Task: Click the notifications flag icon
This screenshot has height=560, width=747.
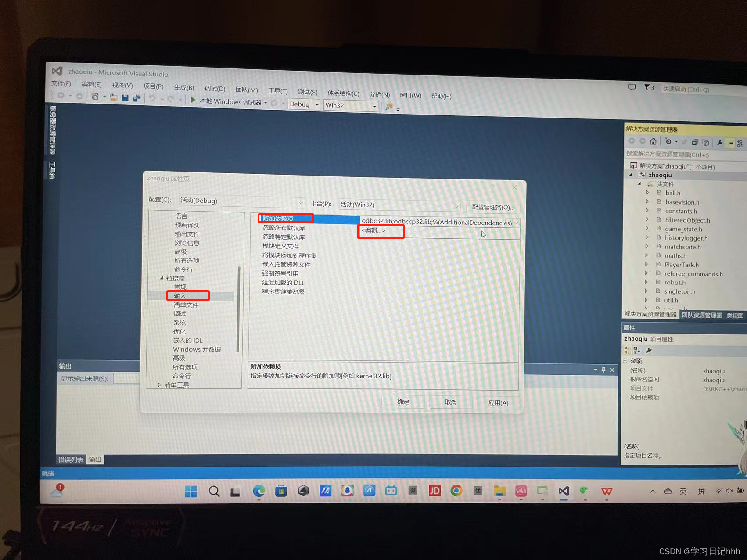Action: [x=647, y=87]
